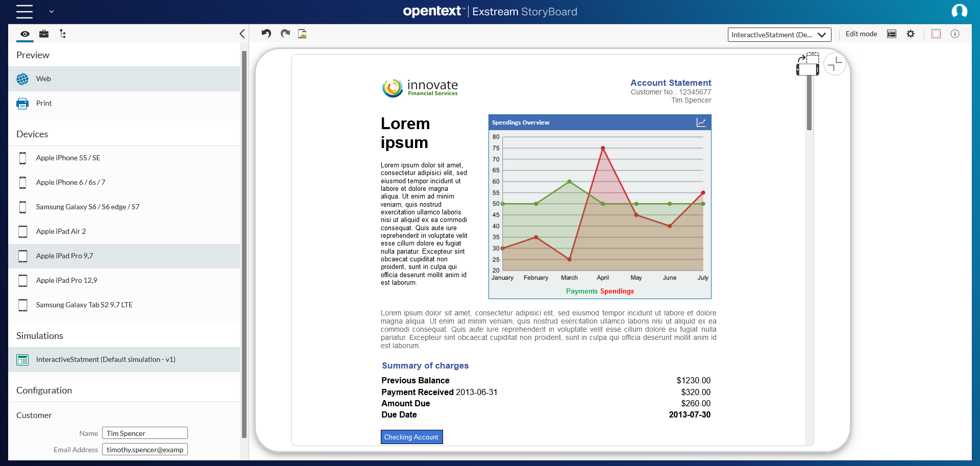This screenshot has width=980, height=466.
Task: Open the settings gear icon
Action: [x=911, y=34]
